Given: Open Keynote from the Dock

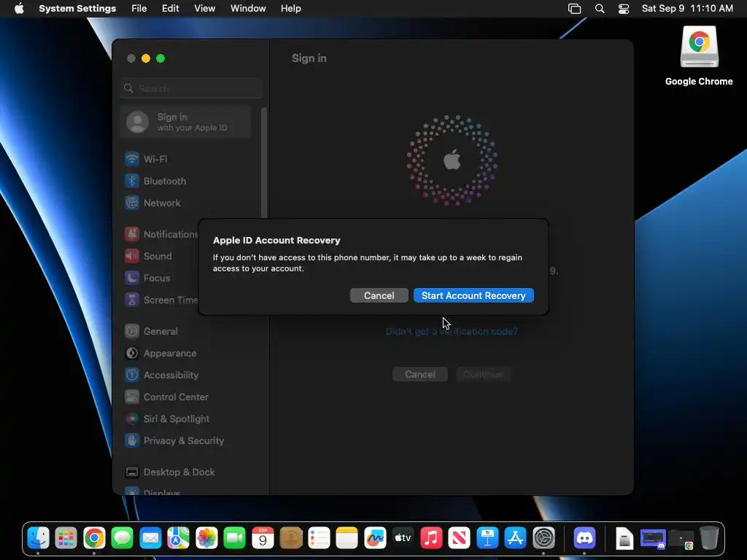Looking at the screenshot, I should 487,538.
